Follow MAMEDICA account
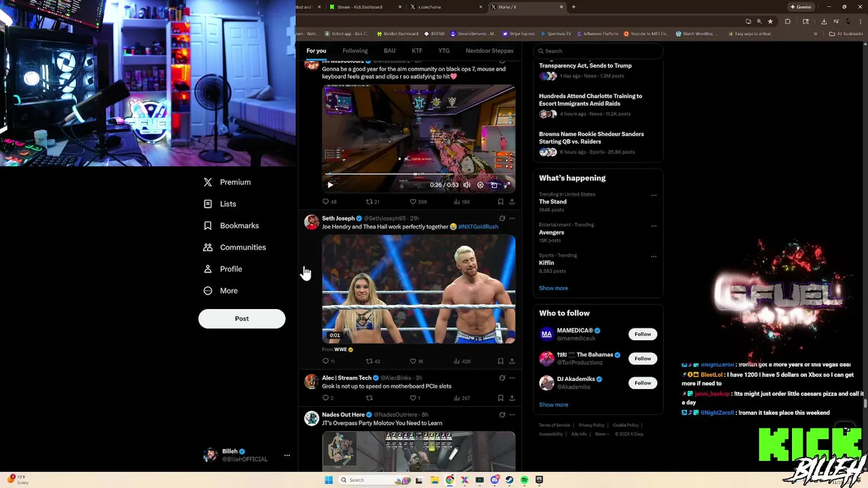This screenshot has height=488, width=868. point(643,334)
